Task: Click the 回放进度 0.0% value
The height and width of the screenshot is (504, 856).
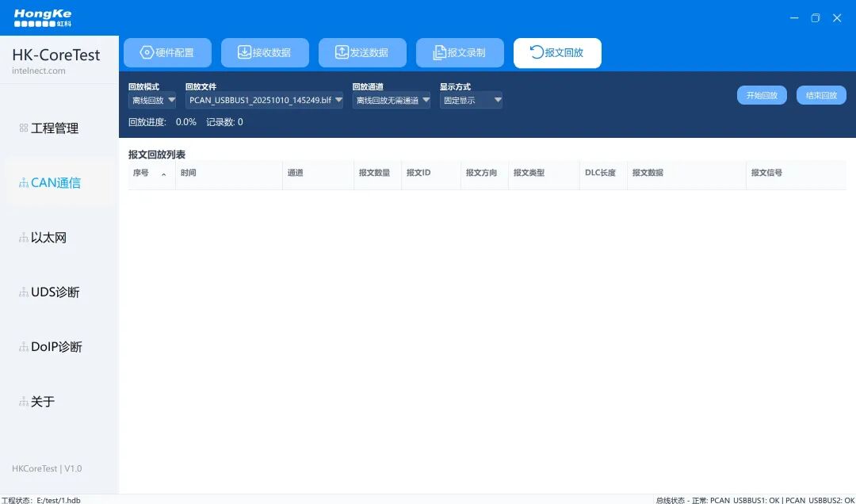Action: (186, 122)
